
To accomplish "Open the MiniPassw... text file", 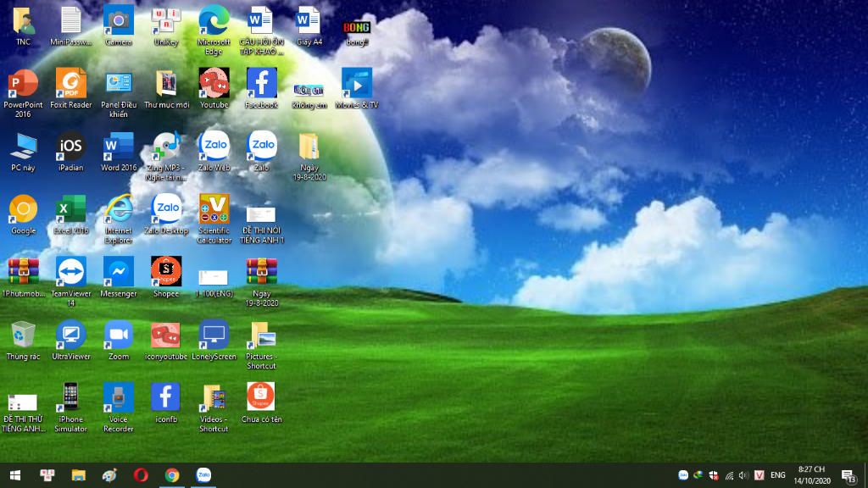I will 71,21.
